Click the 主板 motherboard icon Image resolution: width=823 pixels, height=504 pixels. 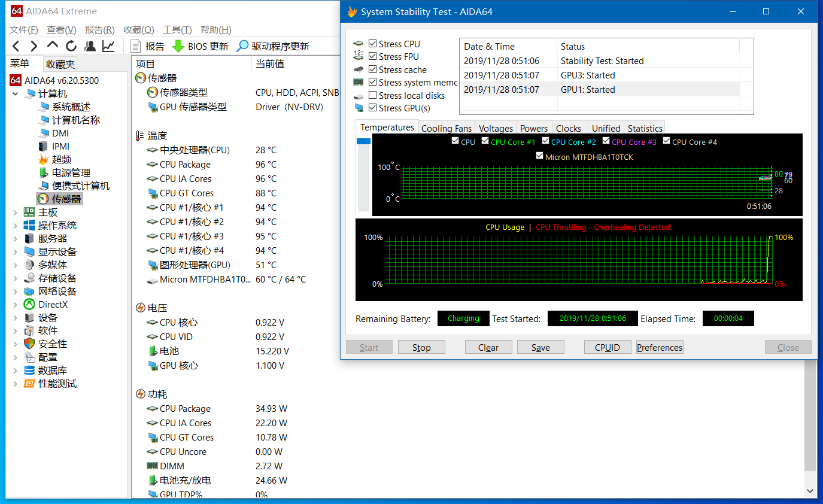pos(29,212)
